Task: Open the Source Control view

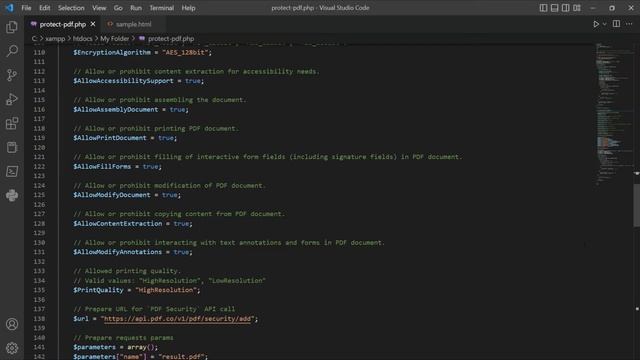Action: pos(12,75)
